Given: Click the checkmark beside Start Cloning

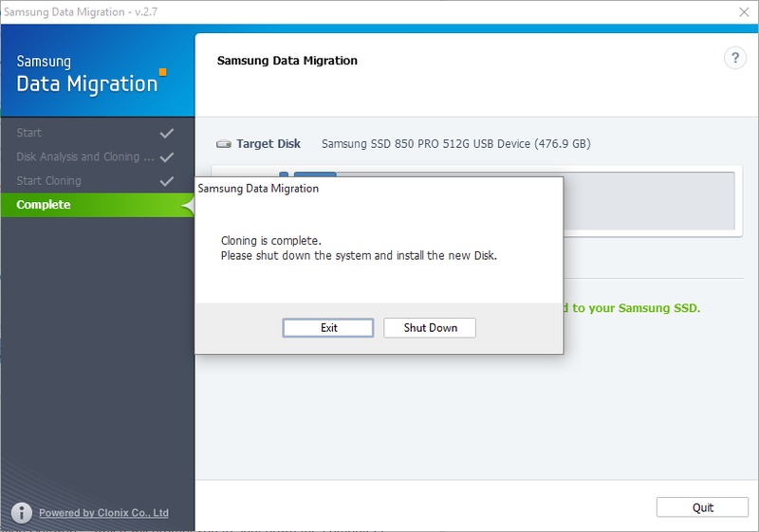Looking at the screenshot, I should coord(167,181).
